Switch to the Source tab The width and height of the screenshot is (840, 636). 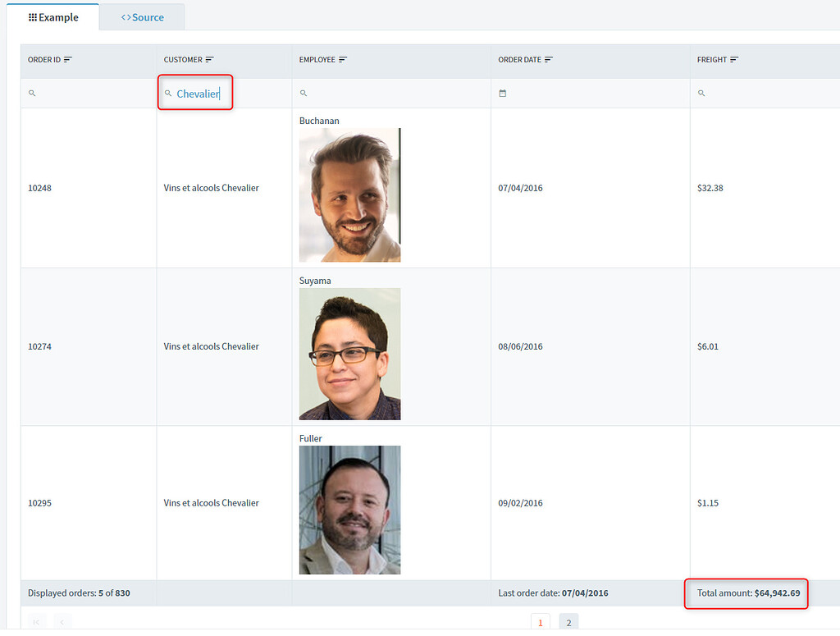tap(141, 16)
